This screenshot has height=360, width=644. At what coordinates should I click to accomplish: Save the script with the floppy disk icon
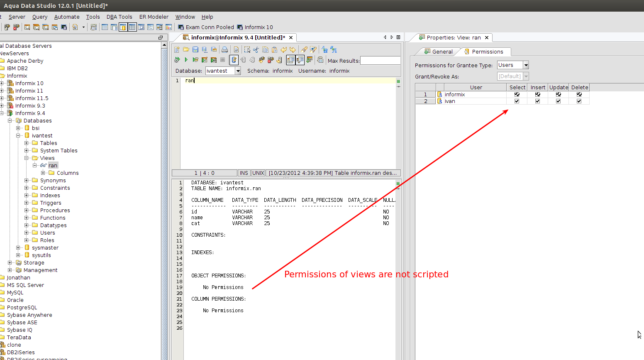195,49
